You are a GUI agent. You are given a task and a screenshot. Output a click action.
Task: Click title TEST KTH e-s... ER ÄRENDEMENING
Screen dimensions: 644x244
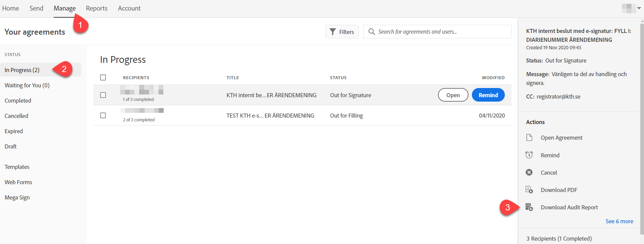click(x=270, y=116)
